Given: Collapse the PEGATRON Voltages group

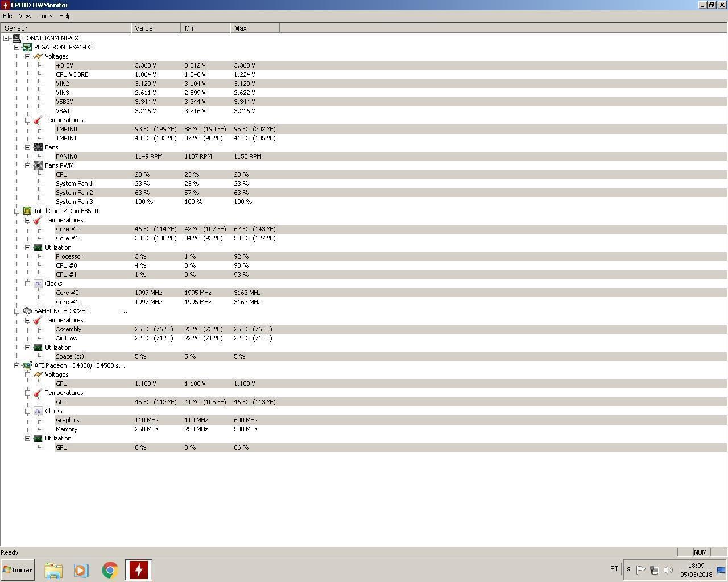Looking at the screenshot, I should [27, 56].
